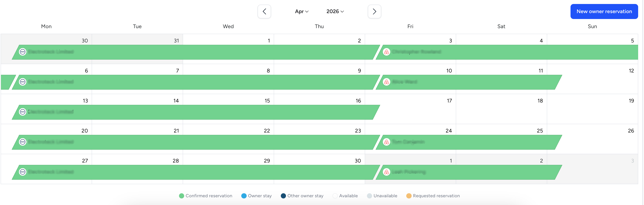644x205 pixels.
Task: Click the website icon on April 20 reservation
Action: click(23, 142)
